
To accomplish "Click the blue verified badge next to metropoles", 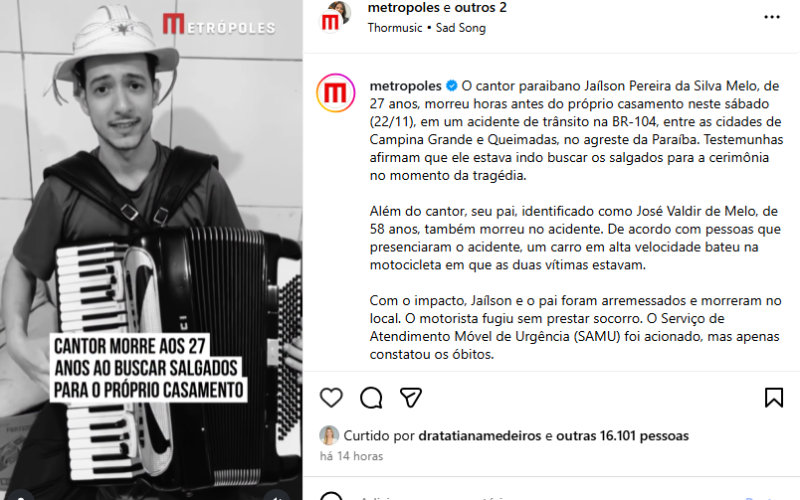I will 452,86.
